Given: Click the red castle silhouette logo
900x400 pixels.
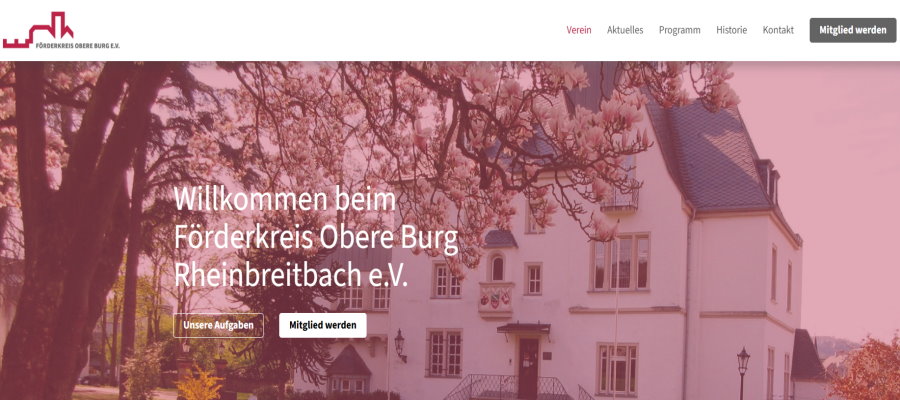Looking at the screenshot, I should coord(38,28).
